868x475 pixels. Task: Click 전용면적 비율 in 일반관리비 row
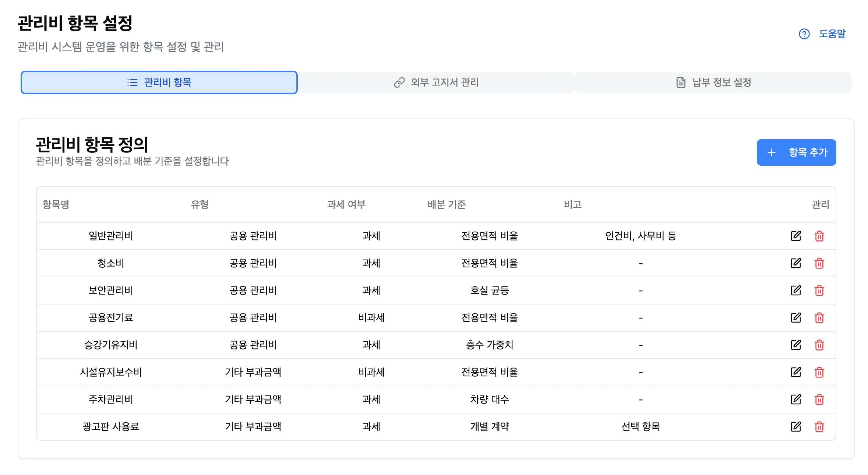[x=490, y=236]
